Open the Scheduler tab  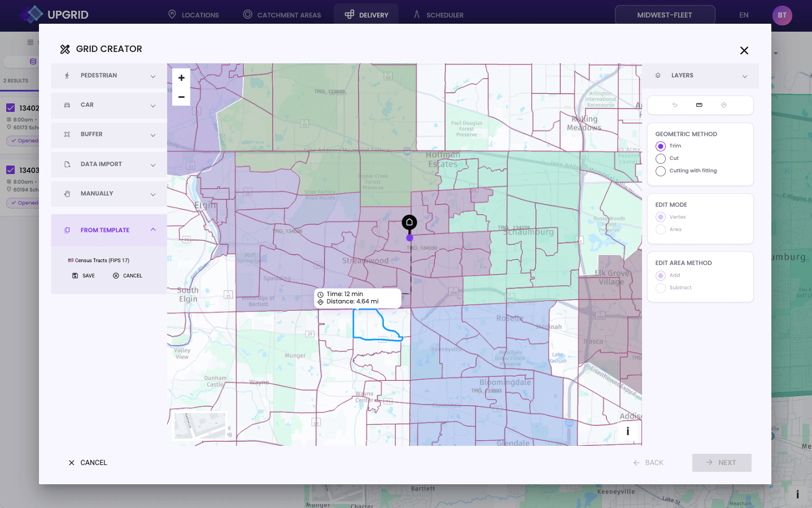(x=438, y=15)
